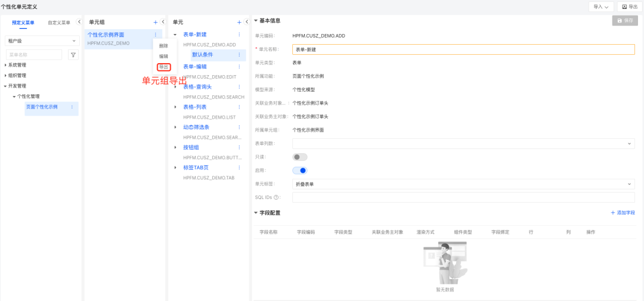Image resolution: width=644 pixels, height=301 pixels.
Task: Click the 添加字段 link
Action: (623, 213)
